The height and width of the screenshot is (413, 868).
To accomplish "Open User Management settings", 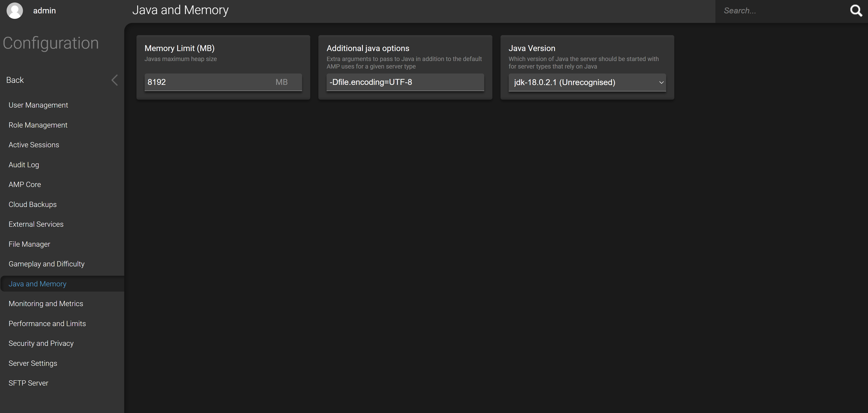I will 62,105.
